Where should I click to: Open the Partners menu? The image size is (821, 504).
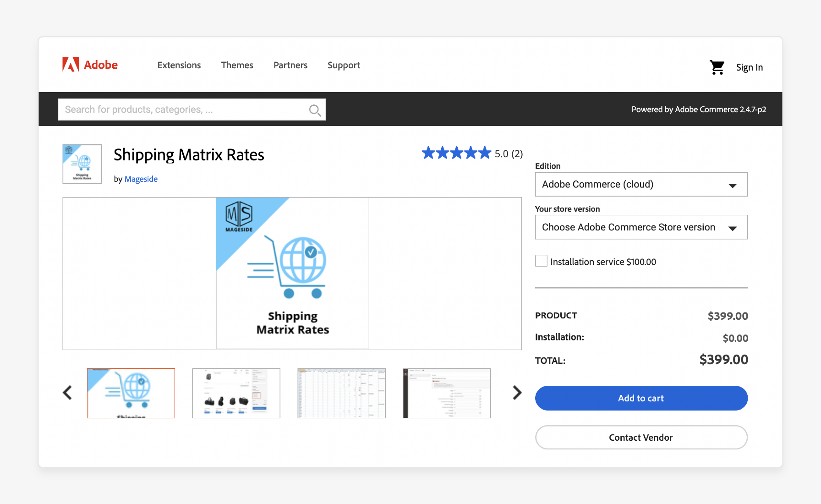click(x=290, y=65)
